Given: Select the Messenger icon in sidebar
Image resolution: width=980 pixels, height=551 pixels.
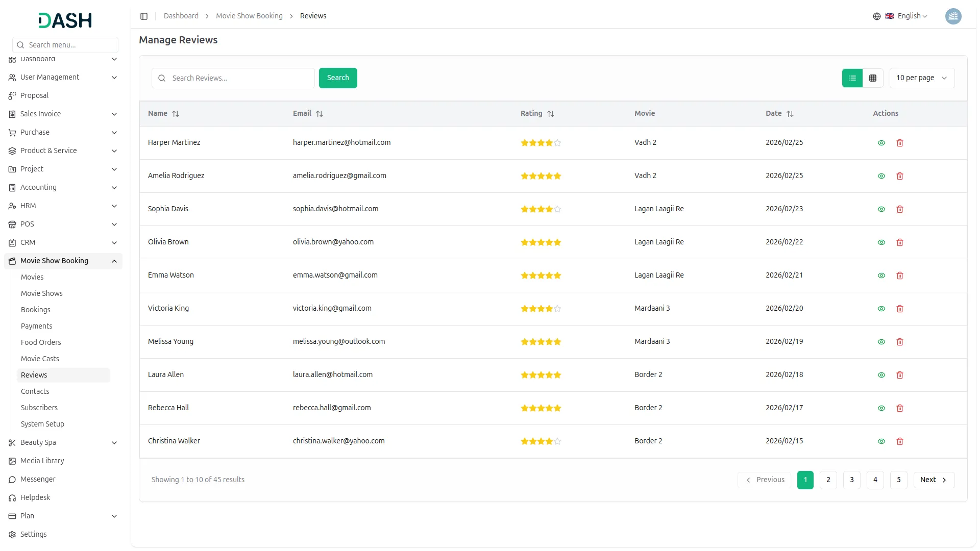Looking at the screenshot, I should click(x=11, y=479).
